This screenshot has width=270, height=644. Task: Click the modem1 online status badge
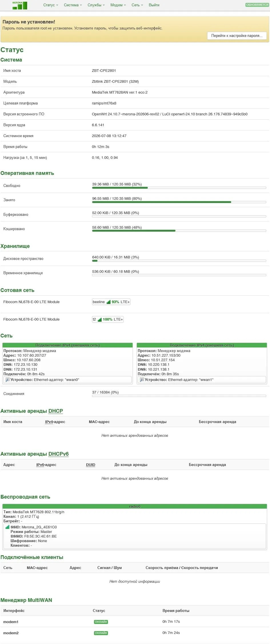point(101,622)
